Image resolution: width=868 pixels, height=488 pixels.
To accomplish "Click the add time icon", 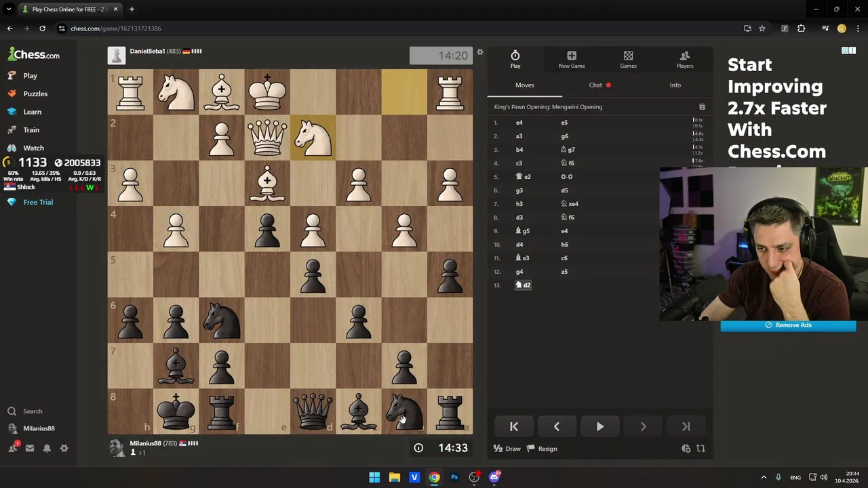I will 686,449.
